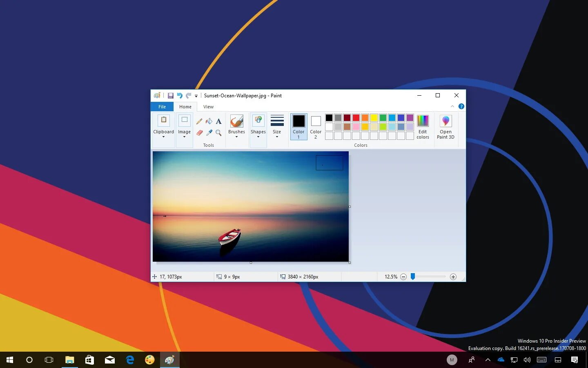Click the zoom in plus button
This screenshot has height=368, width=588.
(x=453, y=277)
